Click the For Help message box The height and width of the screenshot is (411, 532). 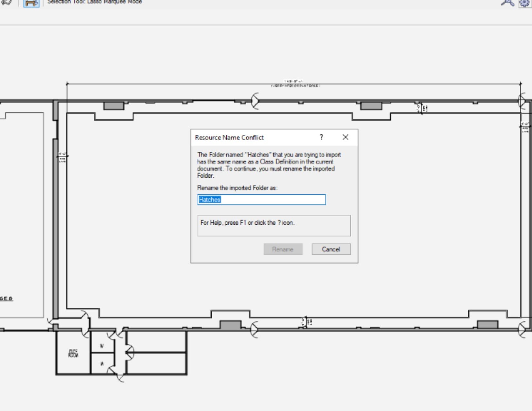click(x=274, y=225)
